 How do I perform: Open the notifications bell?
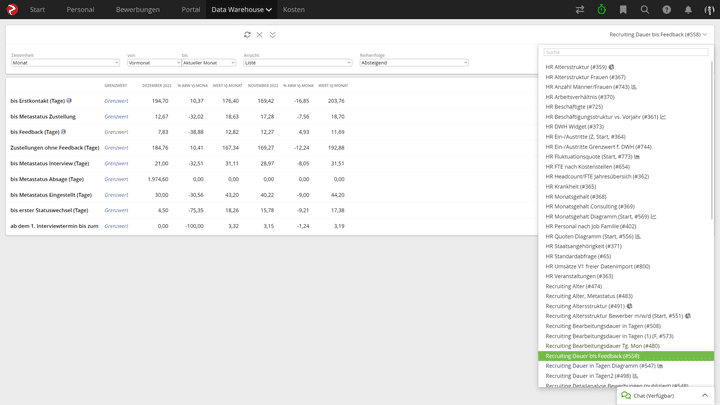point(688,10)
